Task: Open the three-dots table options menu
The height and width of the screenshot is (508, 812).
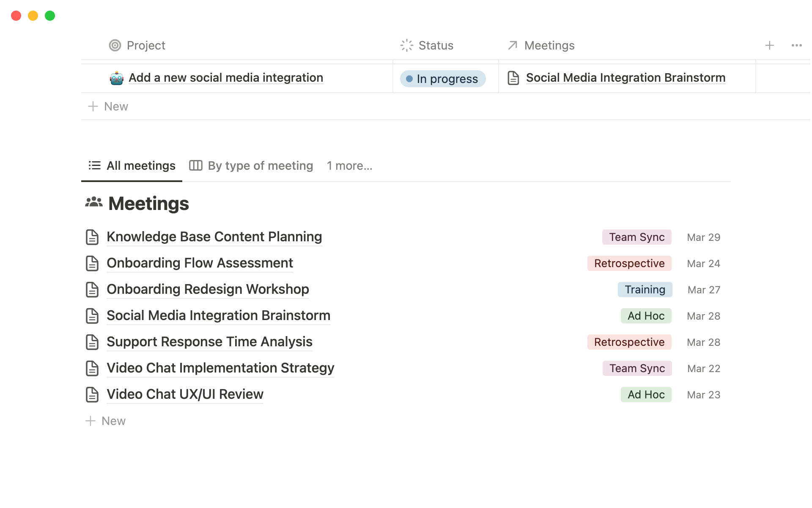Action: 796,45
